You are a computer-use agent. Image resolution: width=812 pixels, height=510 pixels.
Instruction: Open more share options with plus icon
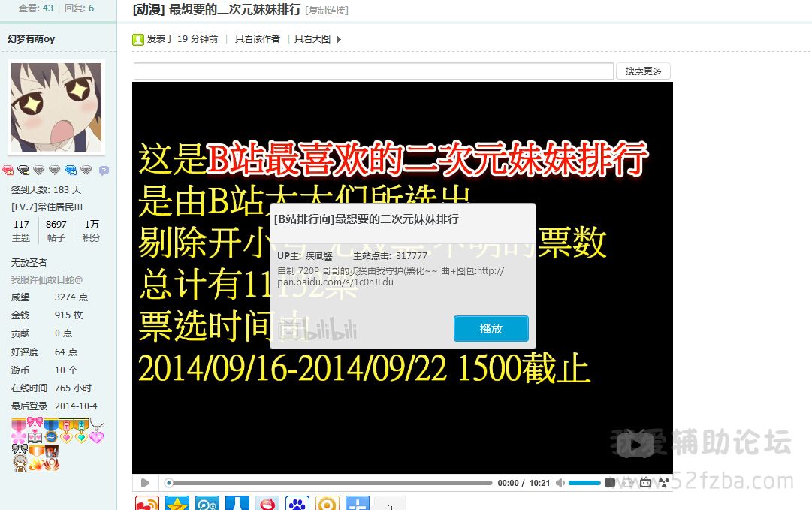point(358,503)
